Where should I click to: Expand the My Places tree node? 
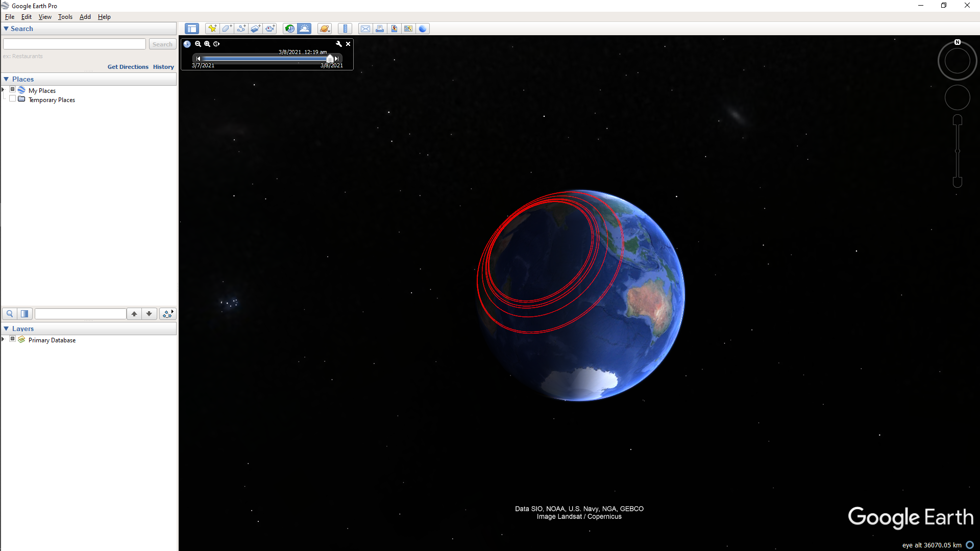3,90
